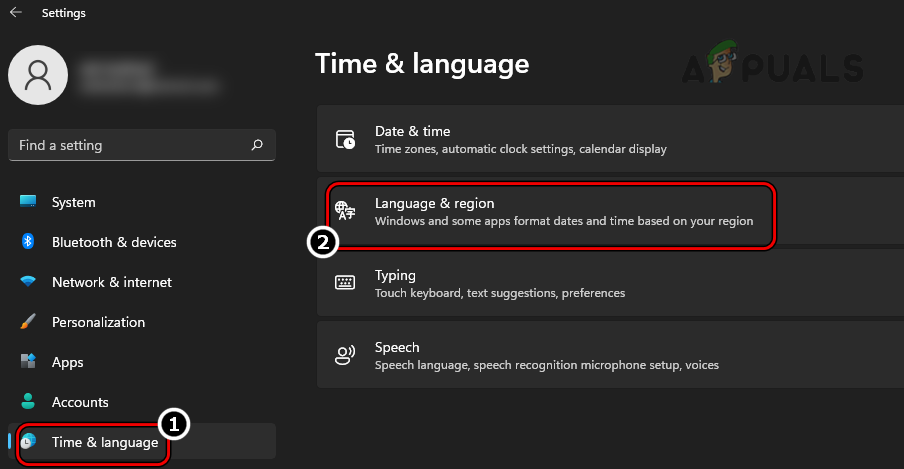904x469 pixels.
Task: Click the Bluetooth icon in sidebar
Action: point(28,242)
